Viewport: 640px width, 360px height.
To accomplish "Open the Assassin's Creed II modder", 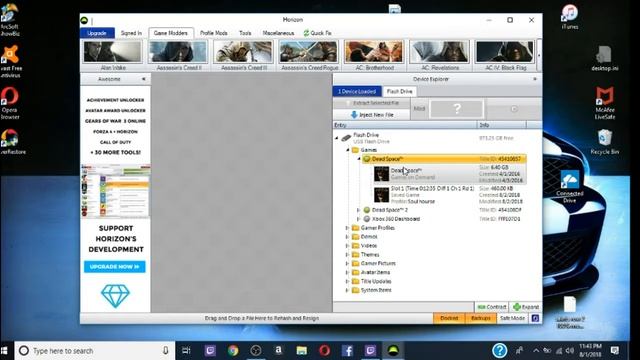I will click(179, 55).
